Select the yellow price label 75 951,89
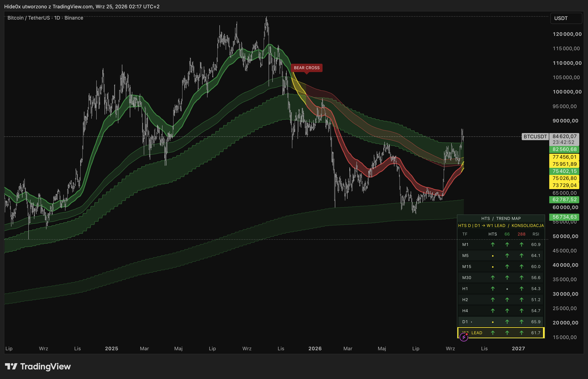 coord(564,164)
